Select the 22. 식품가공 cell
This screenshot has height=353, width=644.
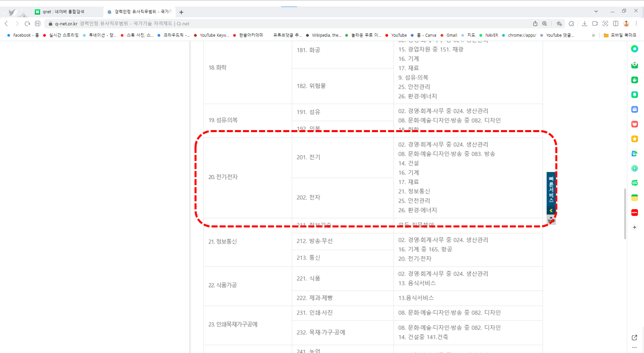(247, 285)
